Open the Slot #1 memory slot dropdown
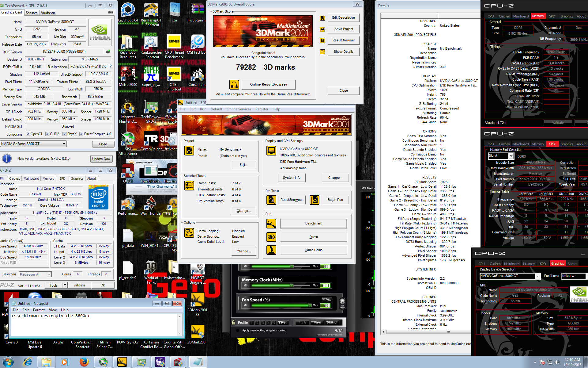Screen dimensions: 588x368 click(x=511, y=156)
